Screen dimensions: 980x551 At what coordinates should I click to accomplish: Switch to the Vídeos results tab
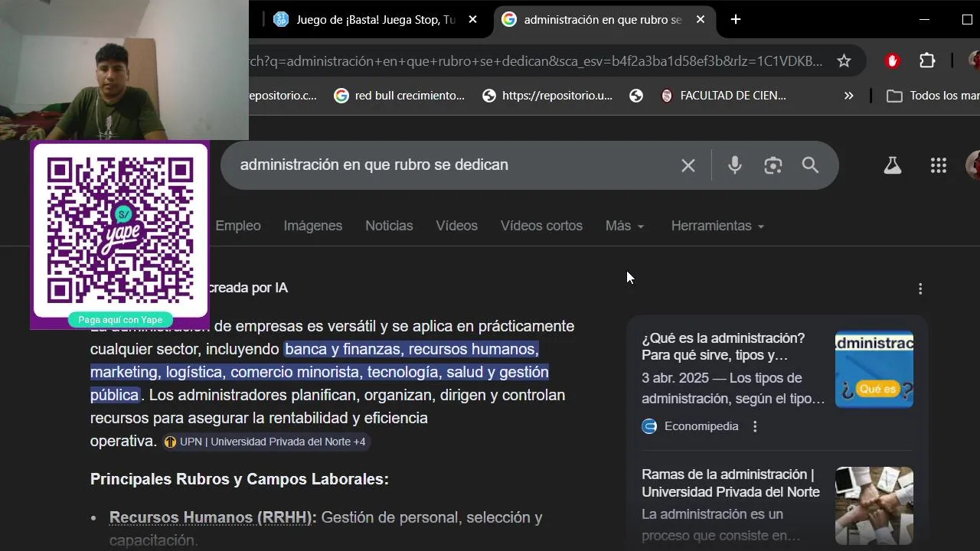coord(457,226)
